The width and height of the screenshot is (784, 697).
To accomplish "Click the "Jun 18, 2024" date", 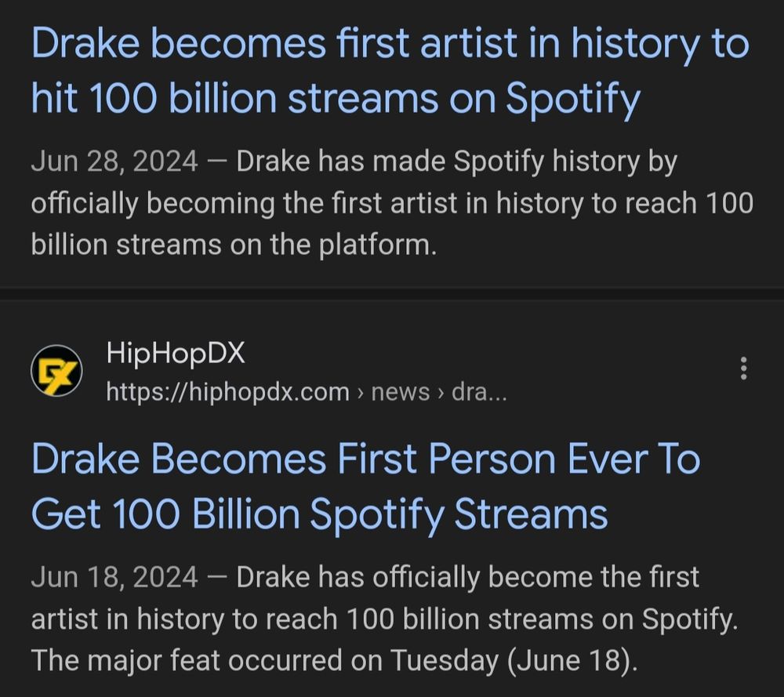I will pyautogui.click(x=114, y=577).
